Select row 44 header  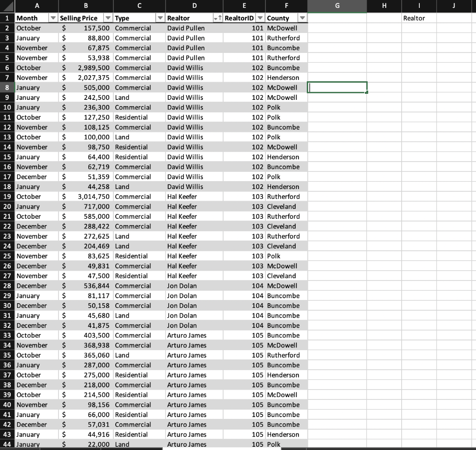tap(7, 444)
